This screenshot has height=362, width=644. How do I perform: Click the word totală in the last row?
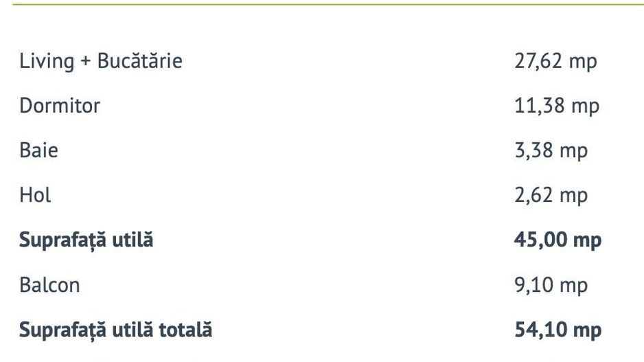[x=185, y=330]
